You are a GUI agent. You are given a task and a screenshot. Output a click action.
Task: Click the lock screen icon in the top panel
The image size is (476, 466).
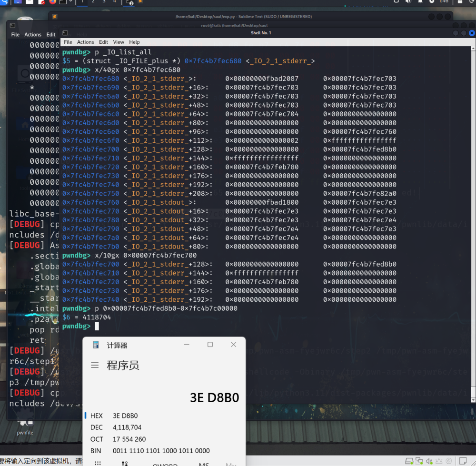460,1
